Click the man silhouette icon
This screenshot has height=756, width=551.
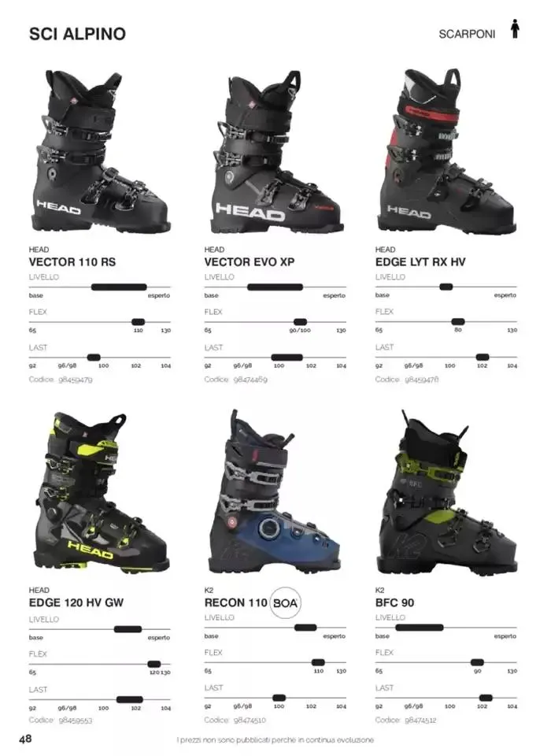[516, 29]
